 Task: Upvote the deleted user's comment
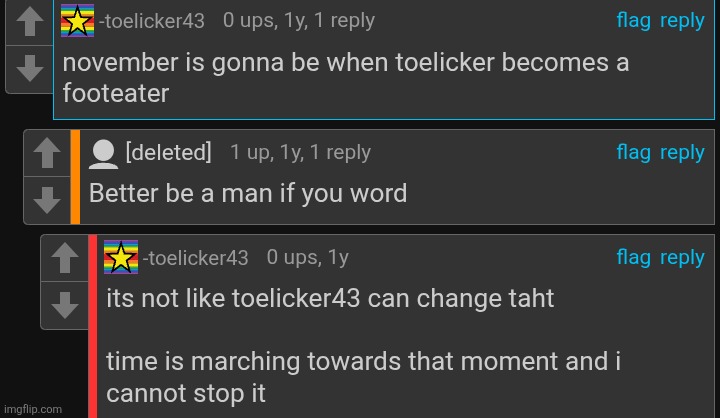(x=47, y=153)
